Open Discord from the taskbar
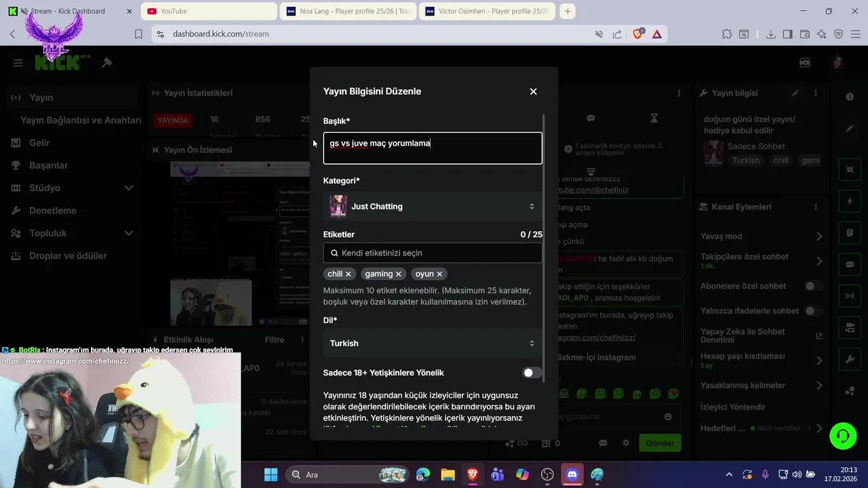Viewport: 868px width, 488px height. (x=572, y=474)
